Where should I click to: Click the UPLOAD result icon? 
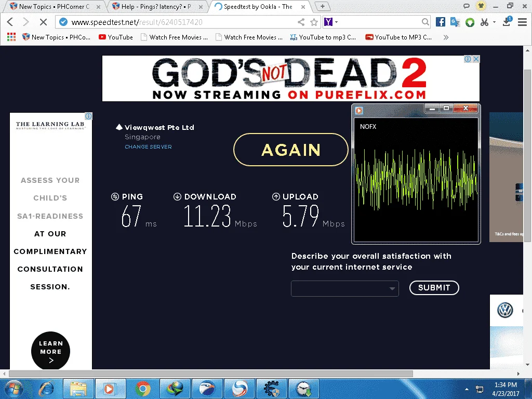(x=276, y=196)
